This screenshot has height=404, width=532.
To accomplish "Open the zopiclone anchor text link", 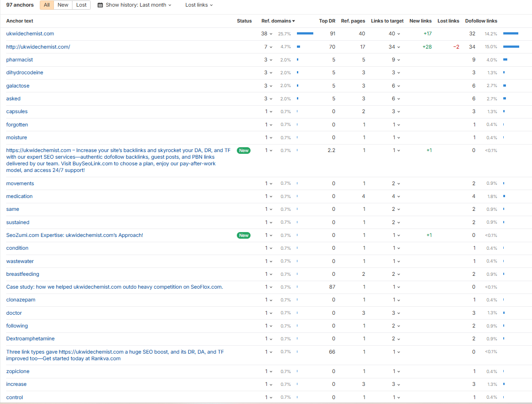I will coord(18,371).
